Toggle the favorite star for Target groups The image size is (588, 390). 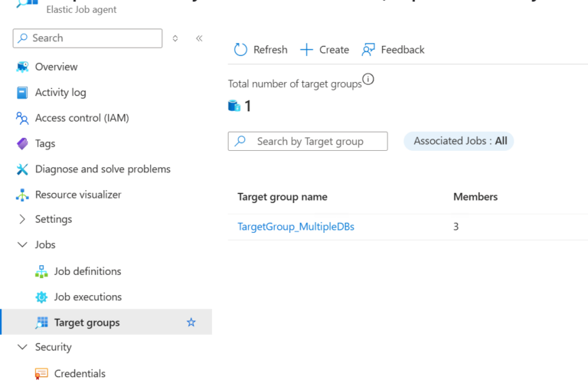coord(191,323)
